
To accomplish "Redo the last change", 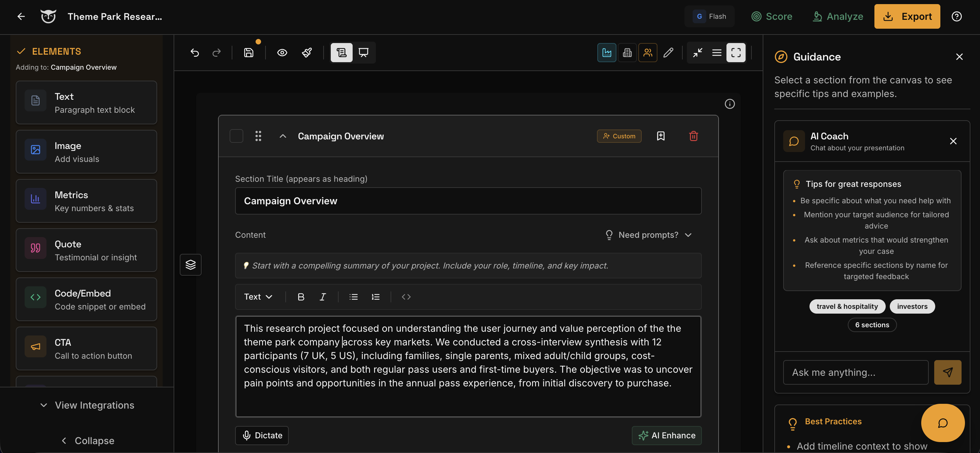I will tap(216, 53).
